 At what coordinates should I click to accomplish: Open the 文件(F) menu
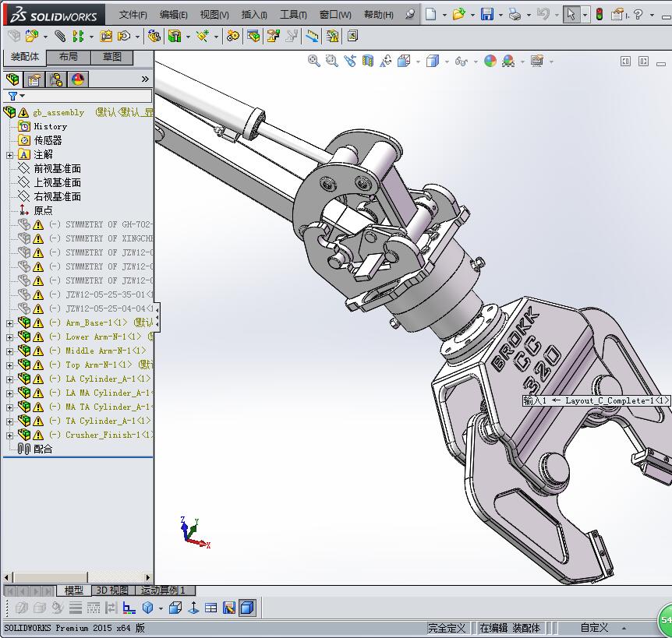tap(133, 15)
